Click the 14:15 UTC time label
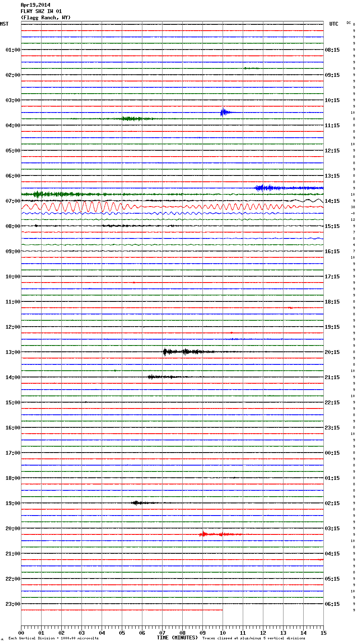The width and height of the screenshot is (357, 644). tap(332, 201)
